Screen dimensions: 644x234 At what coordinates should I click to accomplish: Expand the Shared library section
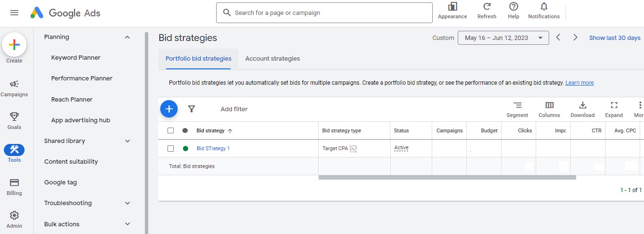click(127, 141)
